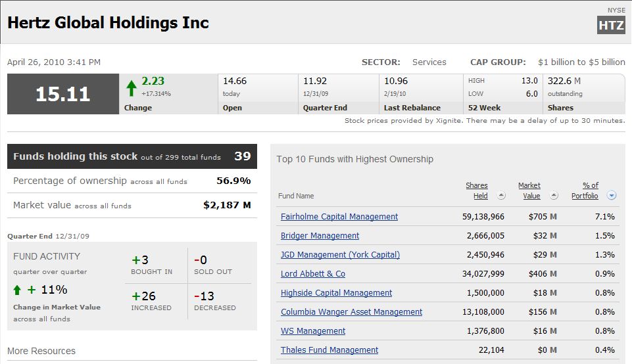Sort table by Market Value header
This screenshot has height=364, width=632.
[x=529, y=191]
